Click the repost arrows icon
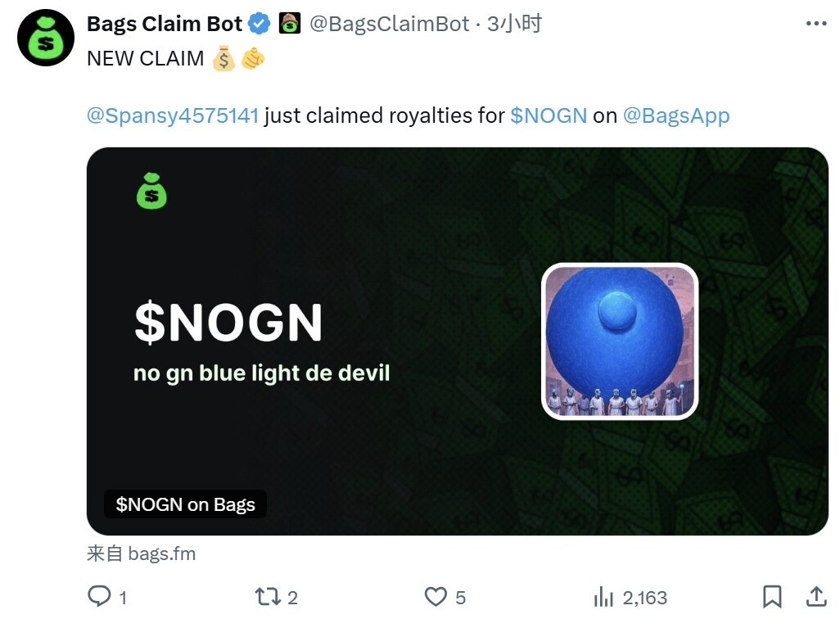The width and height of the screenshot is (840, 619). (x=268, y=597)
